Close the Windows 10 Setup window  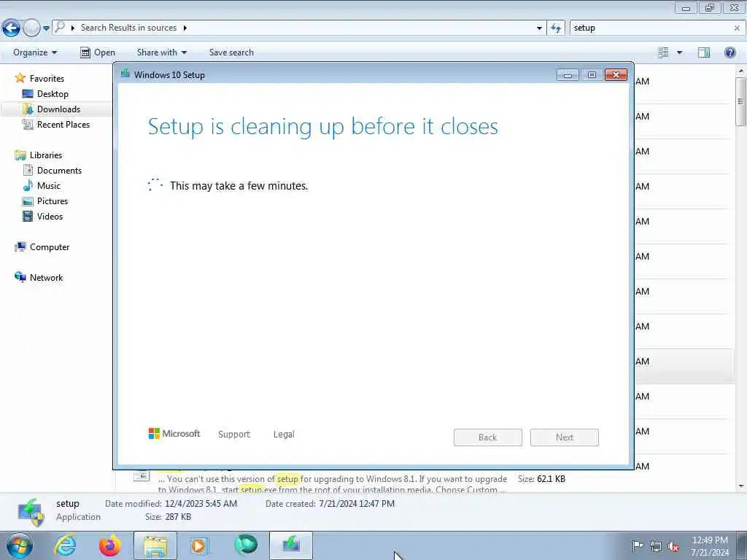616,75
